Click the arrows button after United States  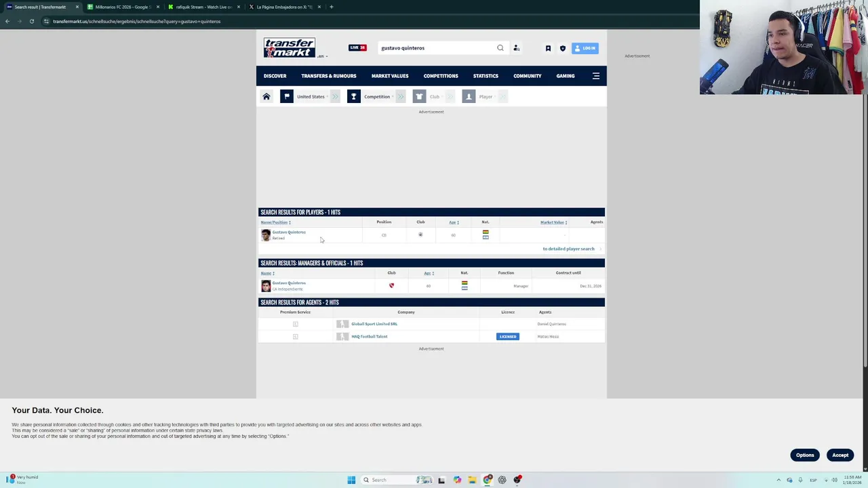[335, 96]
